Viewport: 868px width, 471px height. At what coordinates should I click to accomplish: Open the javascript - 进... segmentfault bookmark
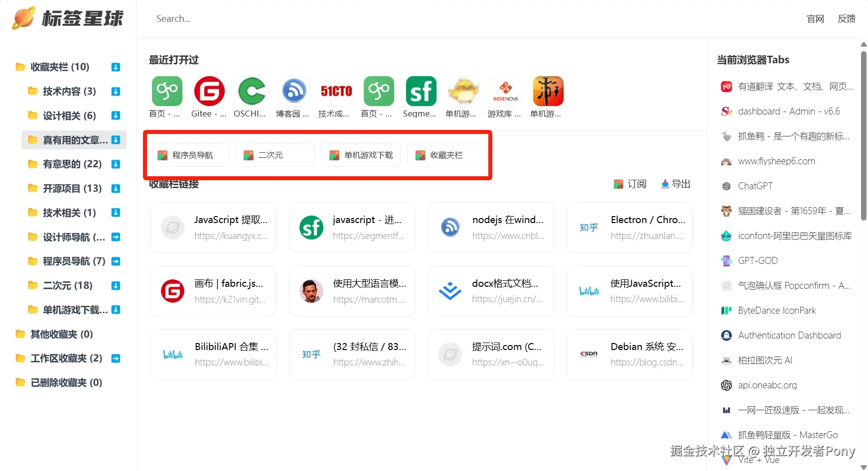(x=352, y=228)
